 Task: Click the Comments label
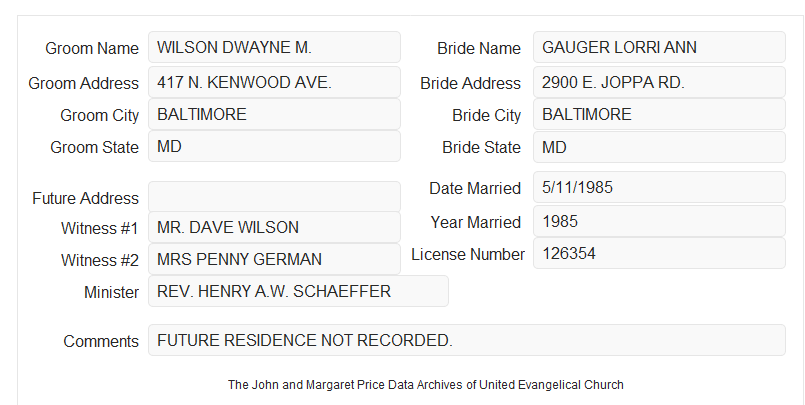tap(101, 341)
